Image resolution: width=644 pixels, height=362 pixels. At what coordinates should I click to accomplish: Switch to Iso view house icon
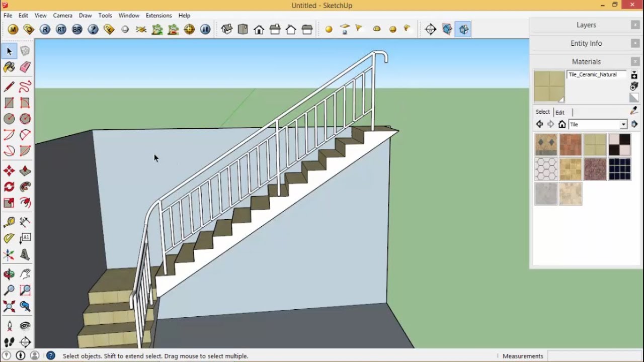[227, 30]
